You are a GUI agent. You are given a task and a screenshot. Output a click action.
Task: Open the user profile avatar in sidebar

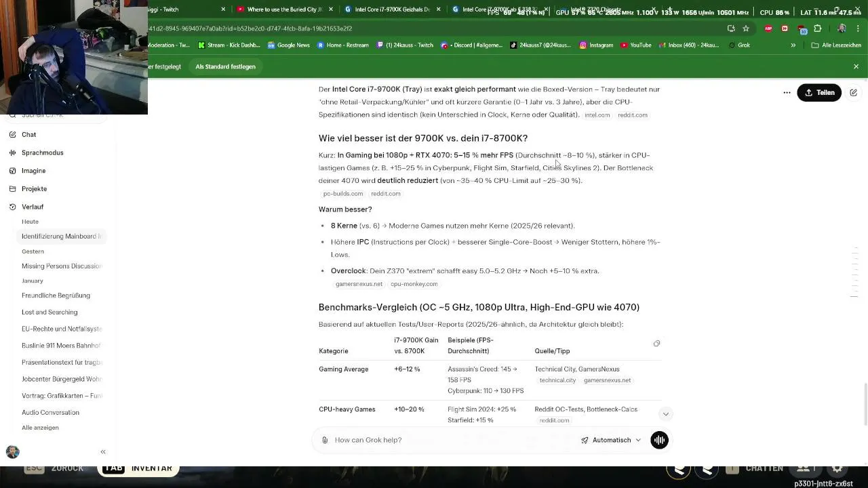pyautogui.click(x=13, y=451)
